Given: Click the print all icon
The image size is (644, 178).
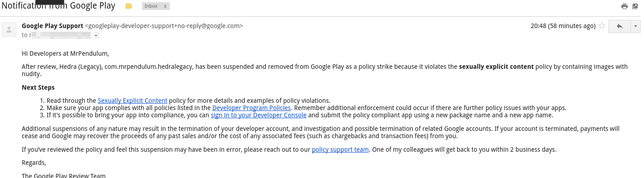Looking at the screenshot, I should (x=625, y=6).
